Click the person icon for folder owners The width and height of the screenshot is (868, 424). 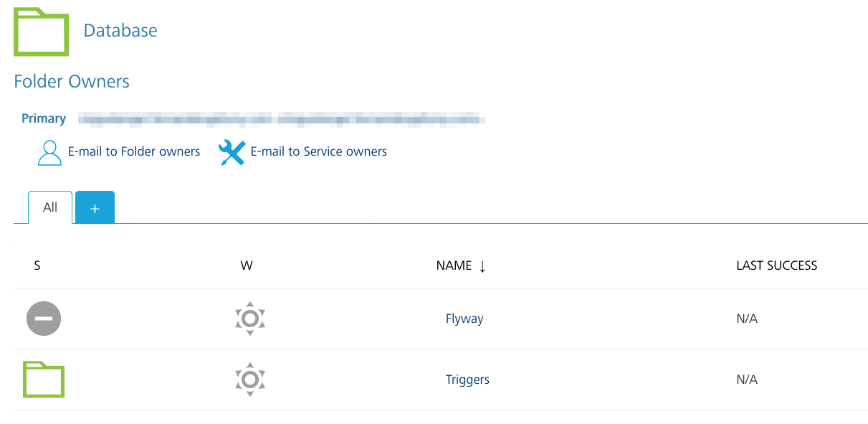click(x=49, y=153)
